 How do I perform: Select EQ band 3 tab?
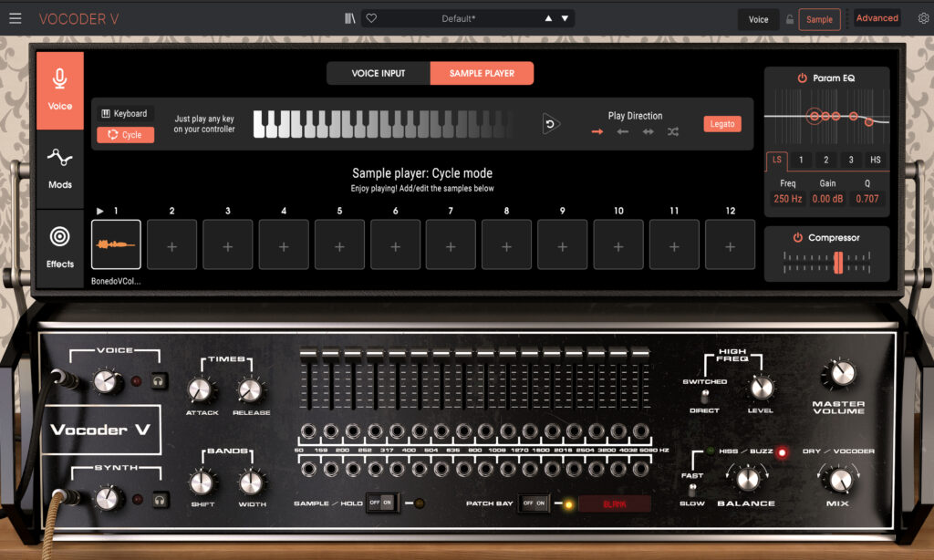[851, 160]
